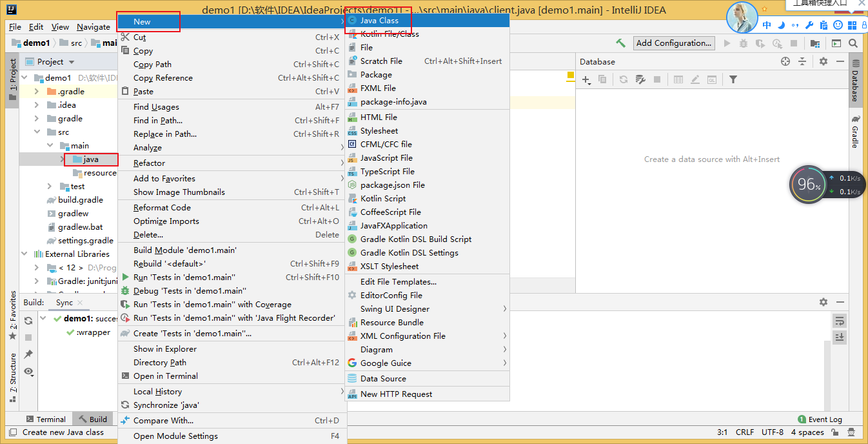Click the Sync tab in Build panel
868x444 pixels.
(64, 303)
